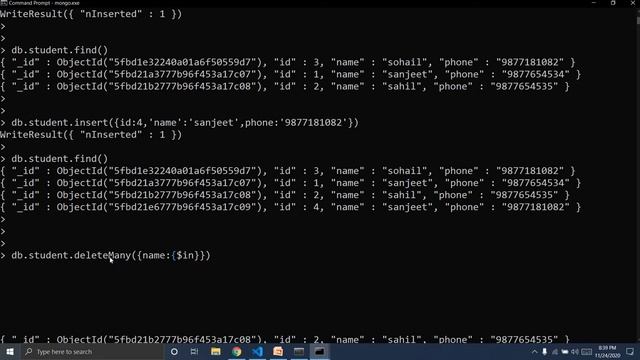Screen dimensions: 640x360
Task: Click the 'db.student.insert' command with id:4
Action: pyautogui.click(x=185, y=122)
